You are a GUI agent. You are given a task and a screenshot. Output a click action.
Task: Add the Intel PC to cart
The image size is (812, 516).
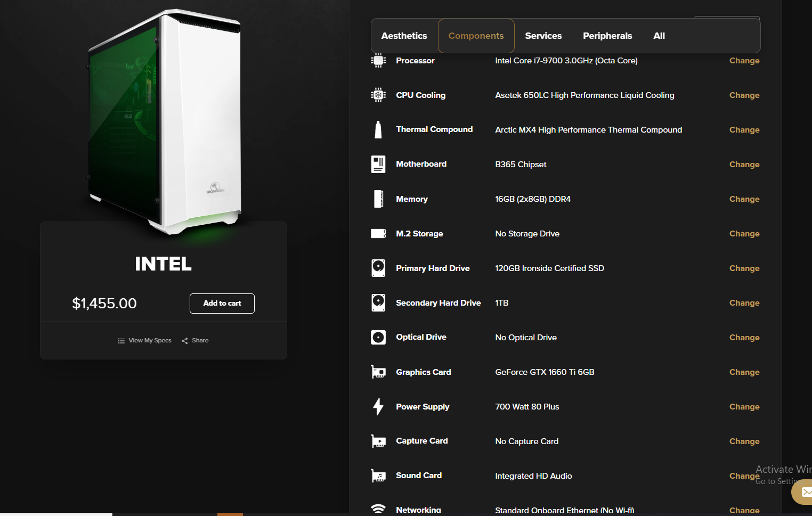222,304
